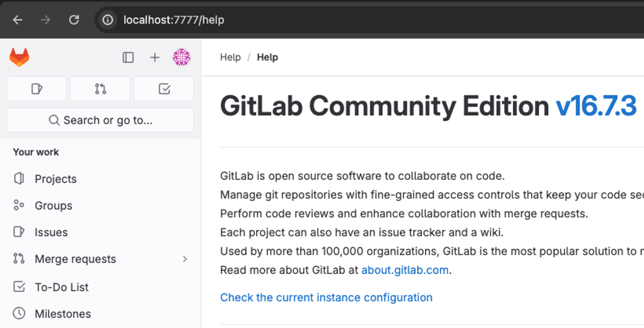View site information icon in address bar
The height and width of the screenshot is (328, 644).
[108, 20]
